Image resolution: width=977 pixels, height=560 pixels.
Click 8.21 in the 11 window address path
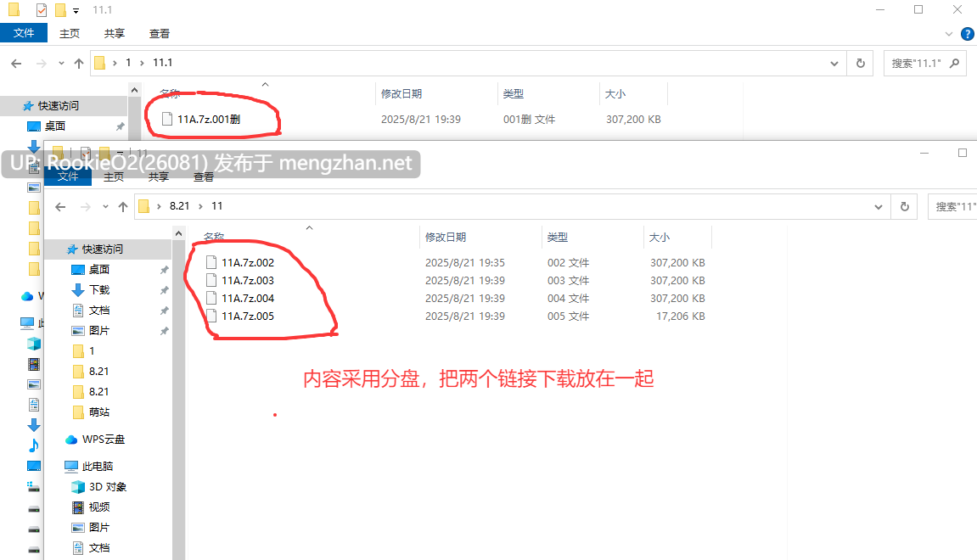coord(179,205)
